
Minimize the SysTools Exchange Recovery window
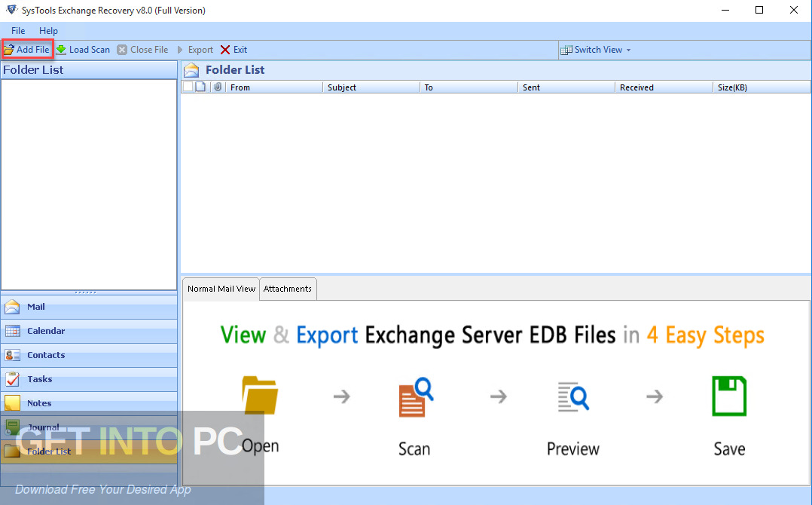725,10
